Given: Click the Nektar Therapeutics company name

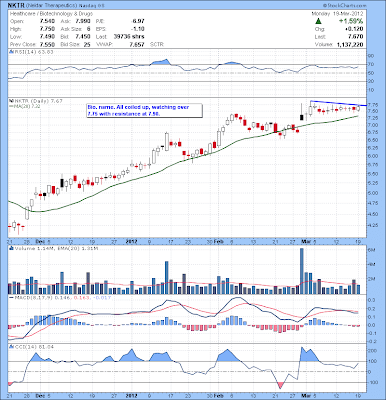Looking at the screenshot, I should (51, 6).
